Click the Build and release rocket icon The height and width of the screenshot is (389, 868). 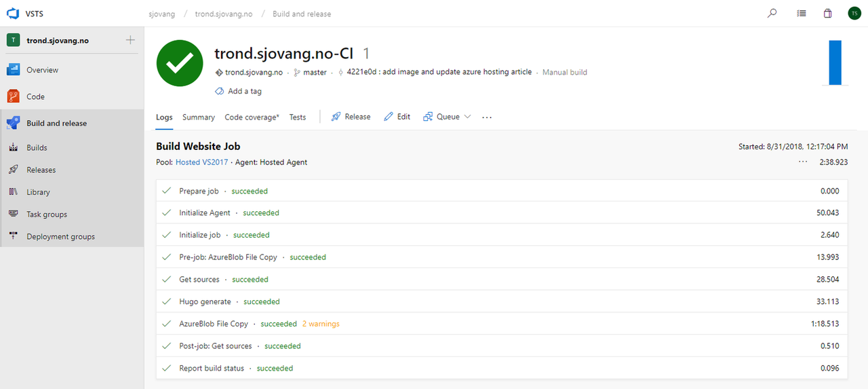click(13, 123)
